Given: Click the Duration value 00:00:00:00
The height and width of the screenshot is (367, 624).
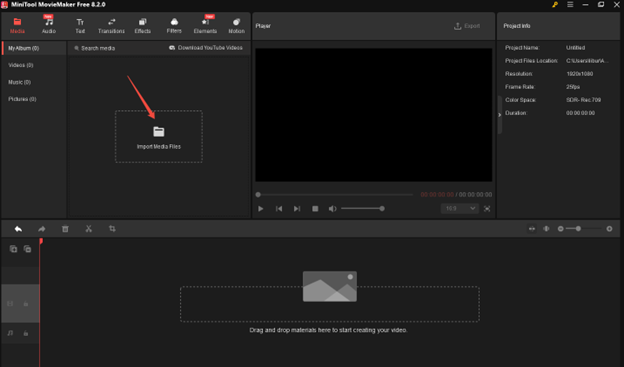Looking at the screenshot, I should [x=580, y=113].
